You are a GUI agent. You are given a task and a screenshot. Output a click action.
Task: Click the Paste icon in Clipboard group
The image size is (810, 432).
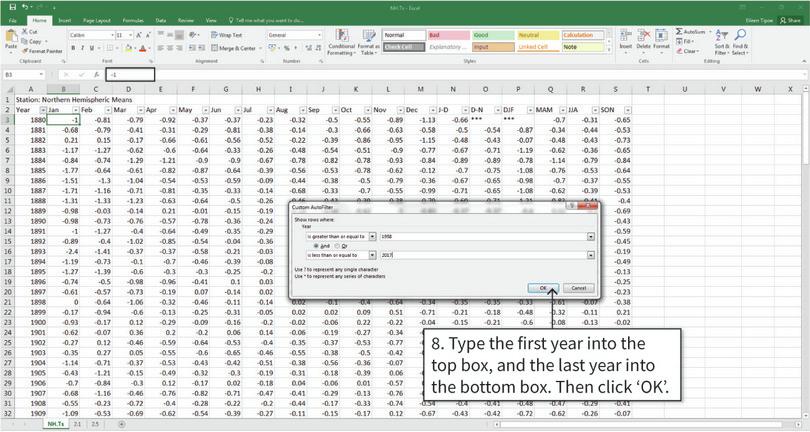click(x=11, y=38)
